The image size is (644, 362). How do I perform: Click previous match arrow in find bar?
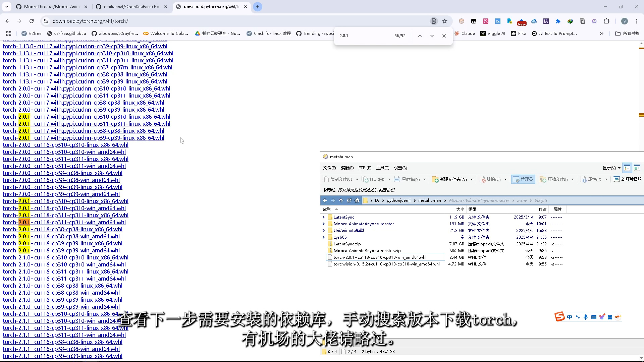click(x=420, y=36)
